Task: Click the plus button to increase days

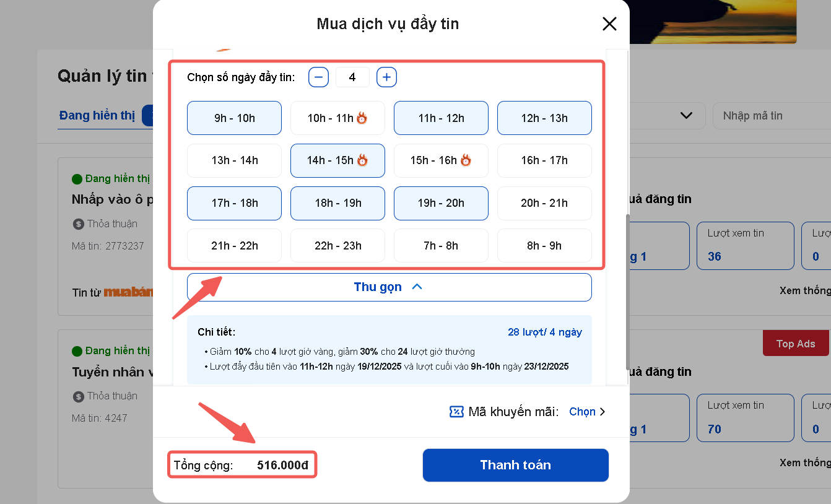Action: coord(386,77)
